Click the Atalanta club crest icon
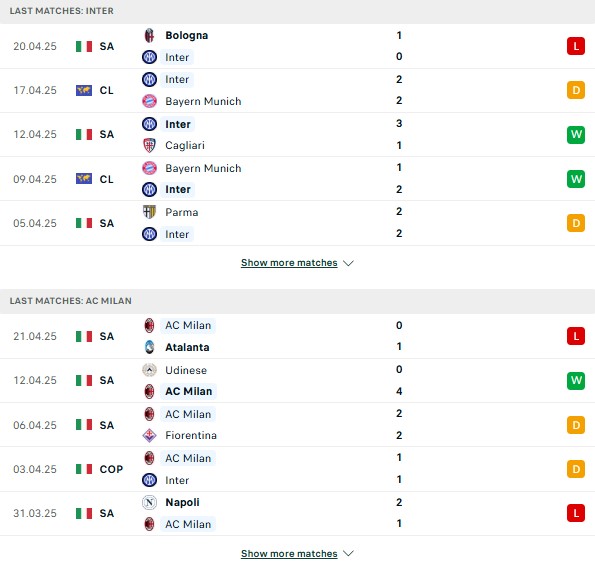Viewport: 595px width, 570px height. pyautogui.click(x=150, y=347)
